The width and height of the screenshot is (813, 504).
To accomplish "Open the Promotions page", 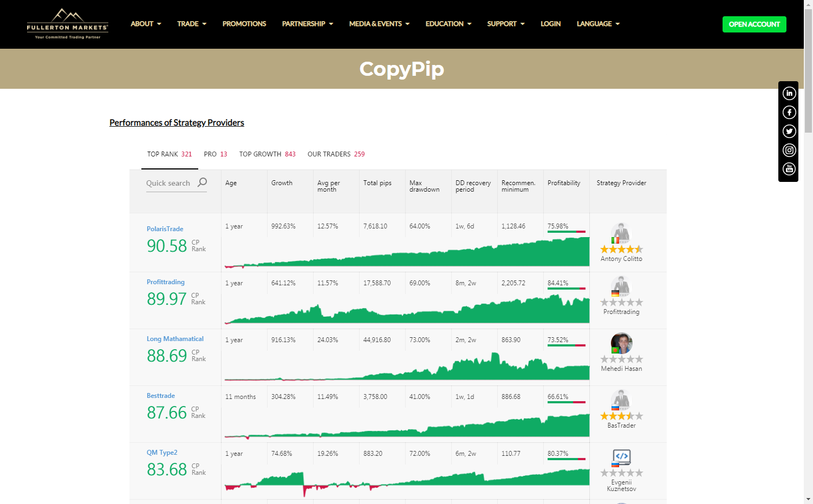I will tap(244, 24).
